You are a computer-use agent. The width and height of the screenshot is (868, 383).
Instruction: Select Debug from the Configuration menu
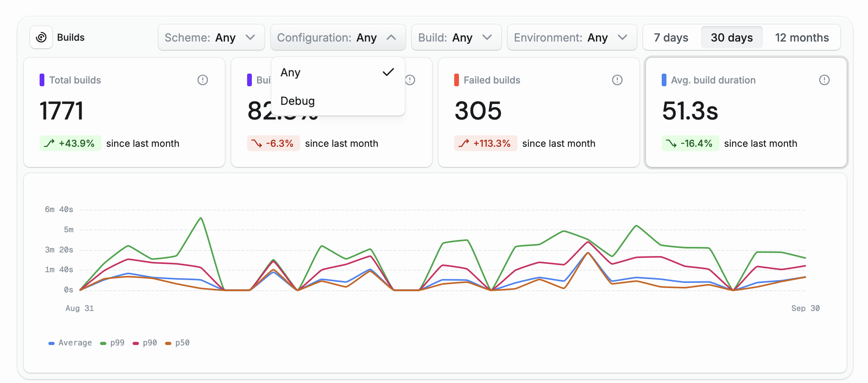pos(298,101)
